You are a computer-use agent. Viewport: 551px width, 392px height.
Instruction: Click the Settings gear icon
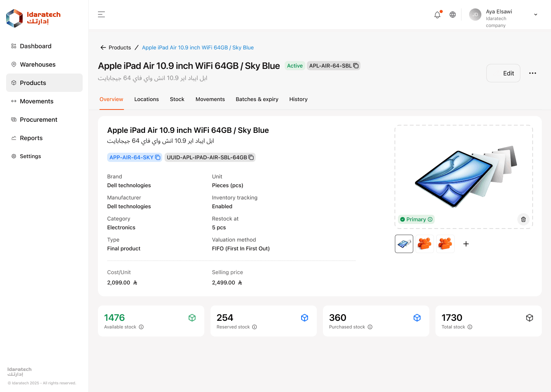click(x=14, y=156)
